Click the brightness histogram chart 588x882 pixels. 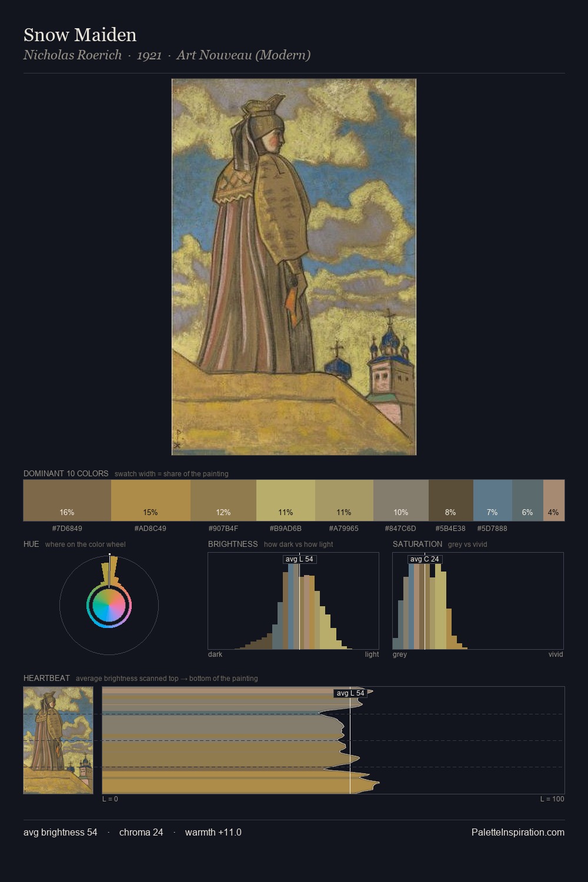point(293,601)
